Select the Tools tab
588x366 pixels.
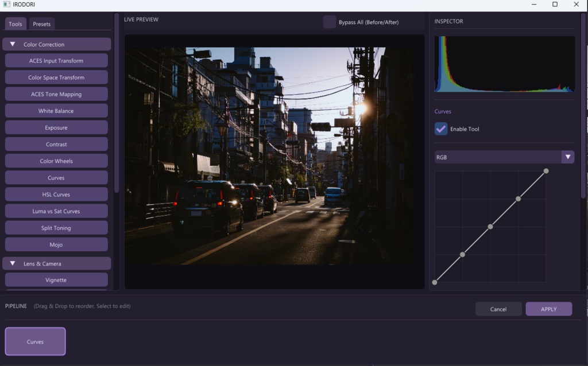16,24
